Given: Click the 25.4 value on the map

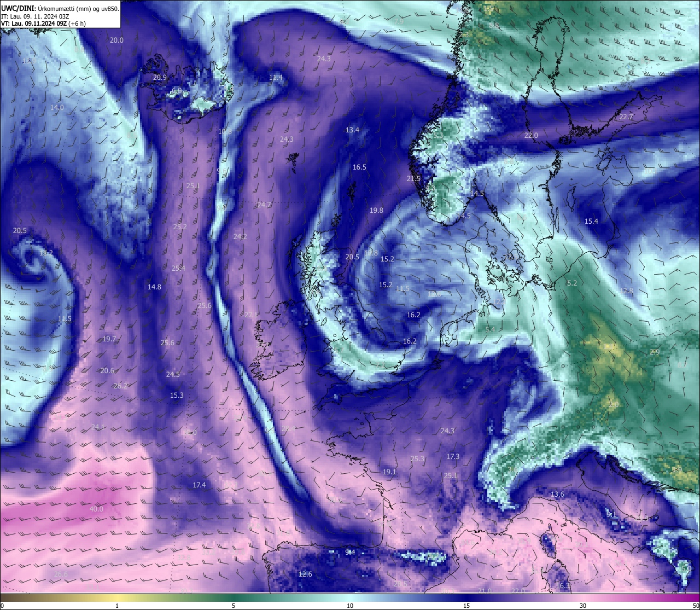Looking at the screenshot, I should click(x=178, y=269).
